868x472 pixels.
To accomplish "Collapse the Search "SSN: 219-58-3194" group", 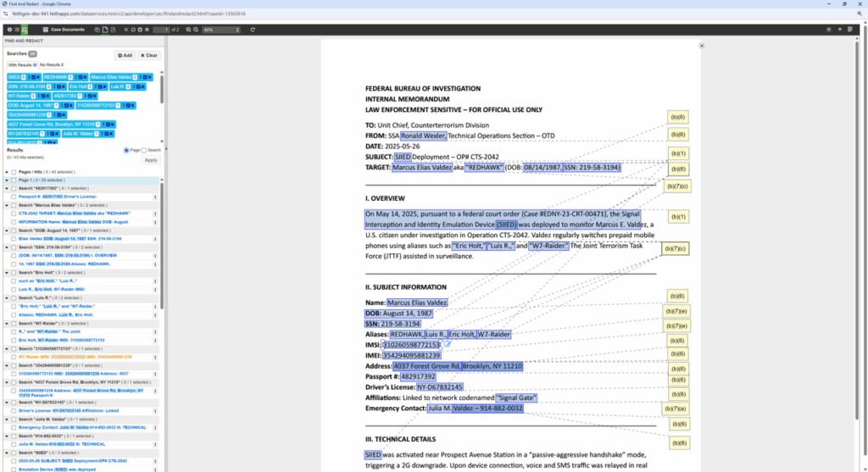I will tap(7, 247).
